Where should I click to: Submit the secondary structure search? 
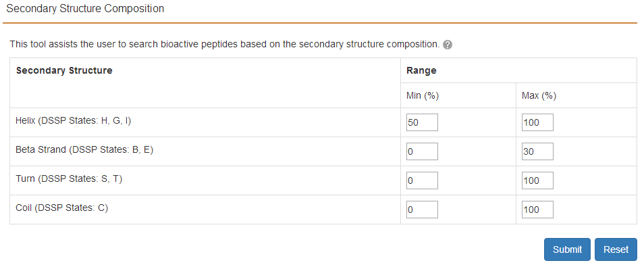coord(567,249)
